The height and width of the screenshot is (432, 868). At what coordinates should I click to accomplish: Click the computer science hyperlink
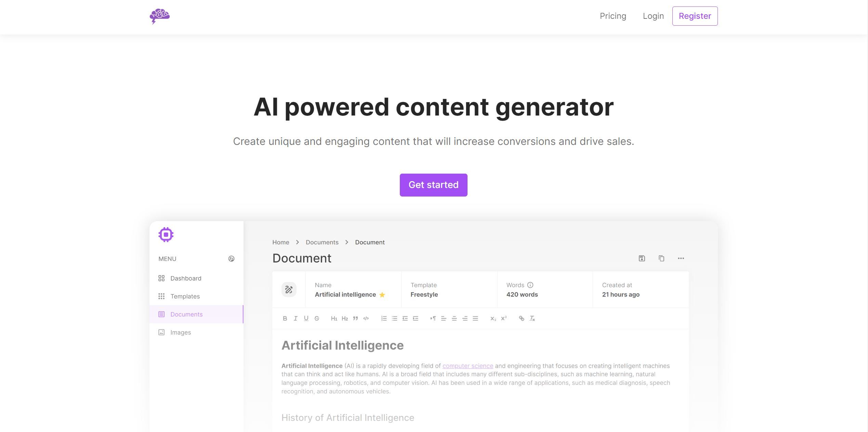468,365
